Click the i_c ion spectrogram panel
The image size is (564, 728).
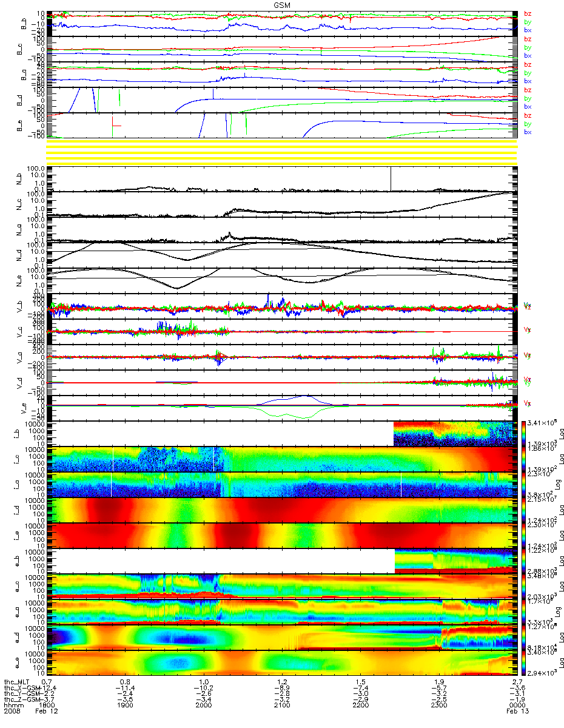click(282, 459)
